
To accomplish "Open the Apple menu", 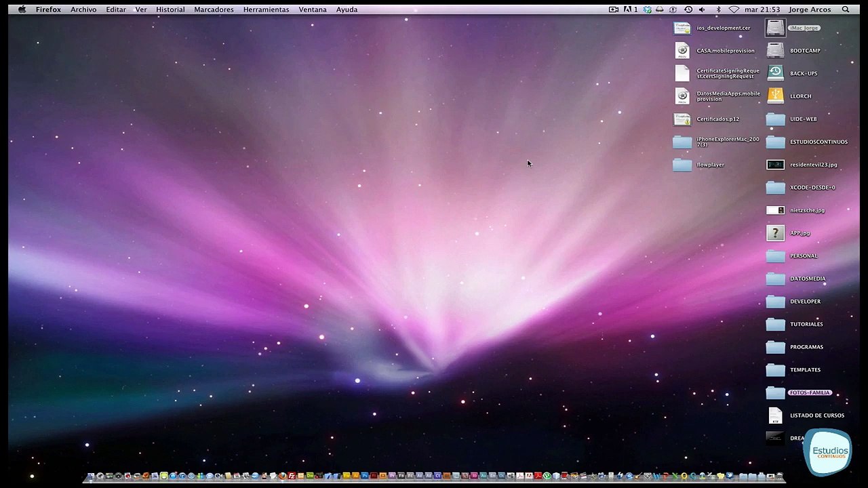I will coord(22,9).
